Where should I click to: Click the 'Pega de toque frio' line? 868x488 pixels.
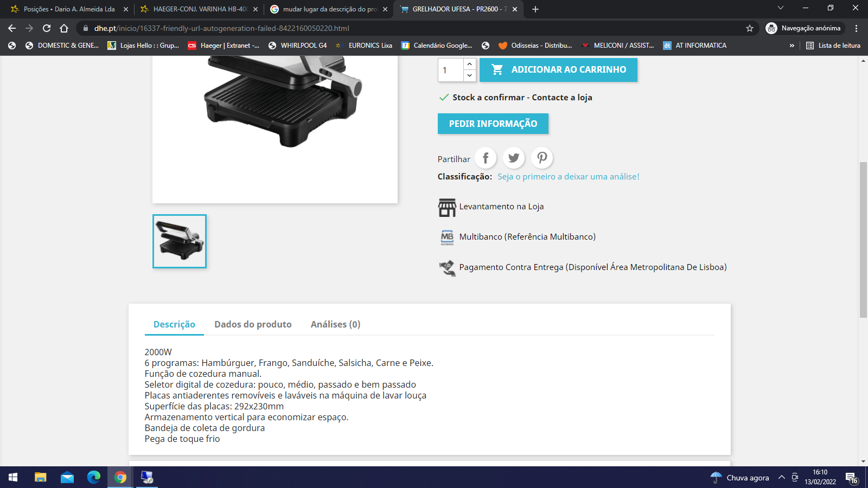click(182, 439)
